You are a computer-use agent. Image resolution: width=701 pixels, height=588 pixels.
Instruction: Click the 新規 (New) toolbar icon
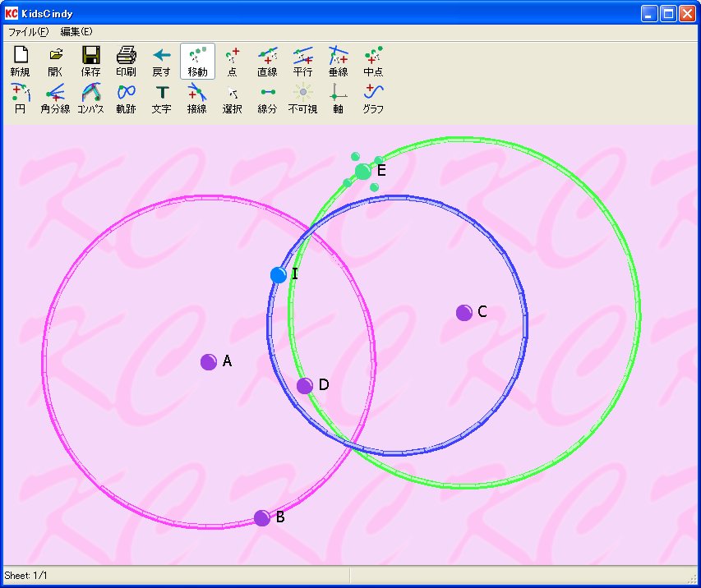coord(21,61)
